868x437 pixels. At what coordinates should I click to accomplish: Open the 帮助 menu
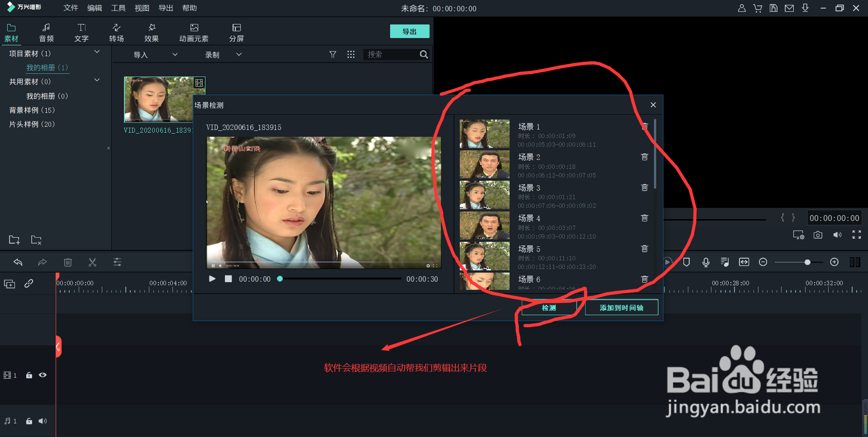point(190,8)
